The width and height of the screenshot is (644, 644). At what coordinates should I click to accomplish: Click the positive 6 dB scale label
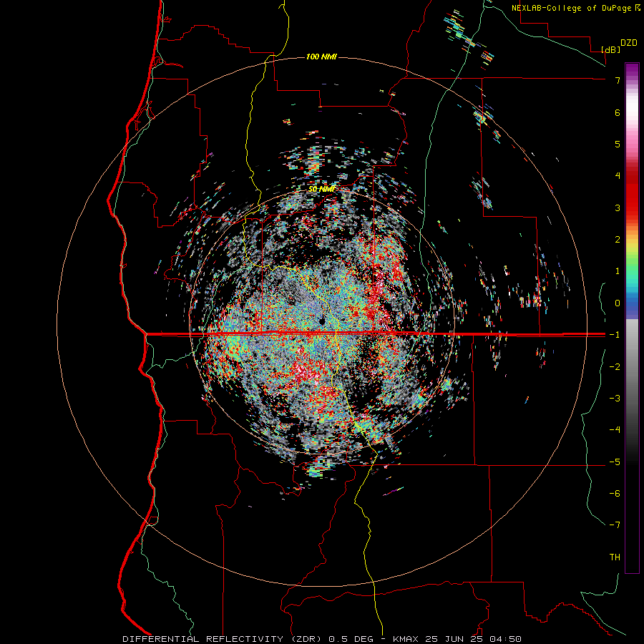[618, 112]
